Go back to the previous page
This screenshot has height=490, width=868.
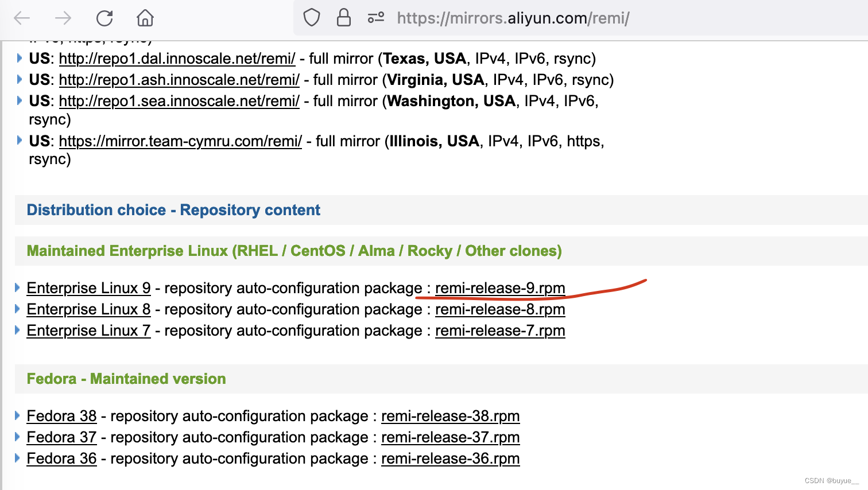[22, 18]
